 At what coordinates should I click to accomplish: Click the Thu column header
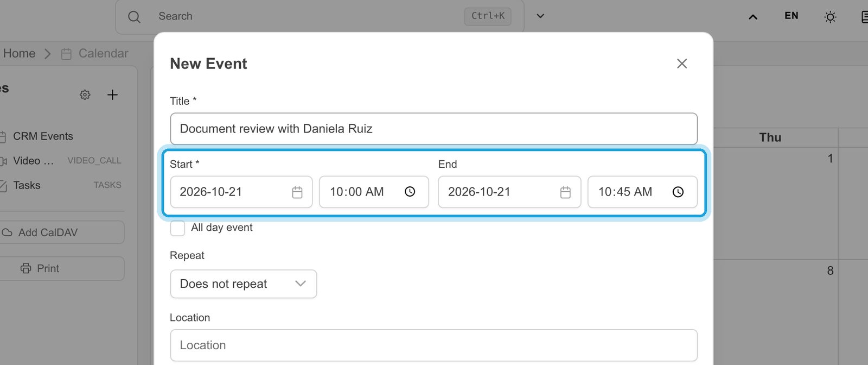[770, 137]
